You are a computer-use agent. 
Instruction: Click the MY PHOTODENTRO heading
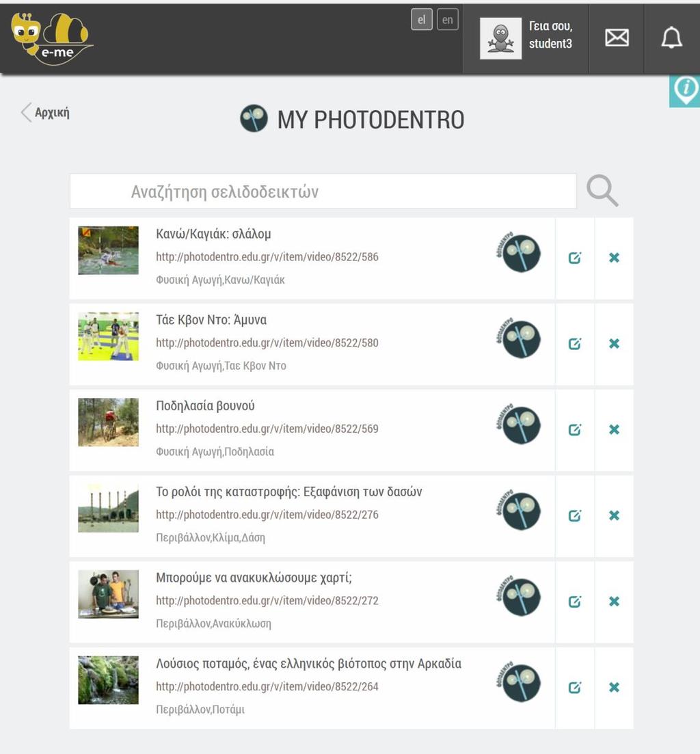[371, 119]
